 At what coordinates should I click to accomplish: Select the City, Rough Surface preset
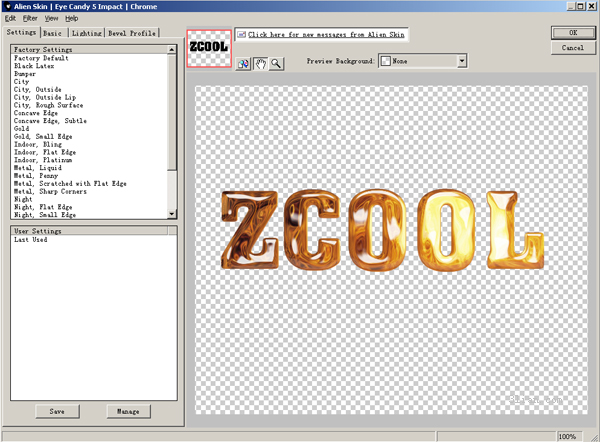(48, 105)
